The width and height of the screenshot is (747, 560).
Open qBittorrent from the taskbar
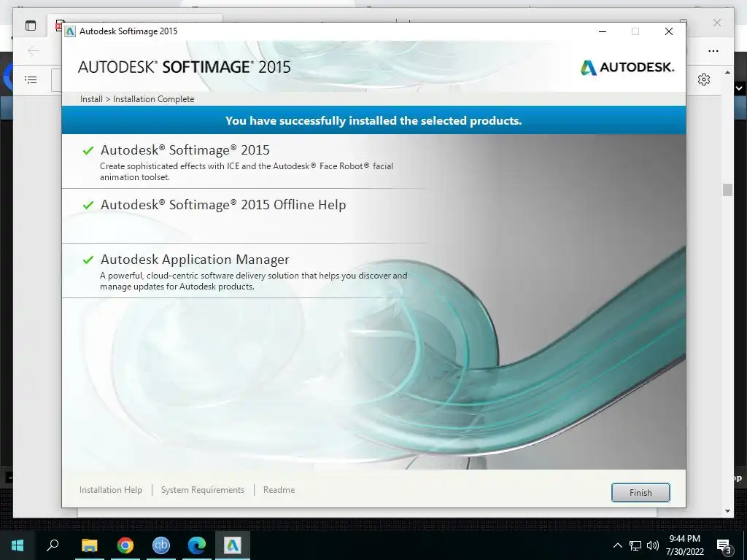coord(160,545)
